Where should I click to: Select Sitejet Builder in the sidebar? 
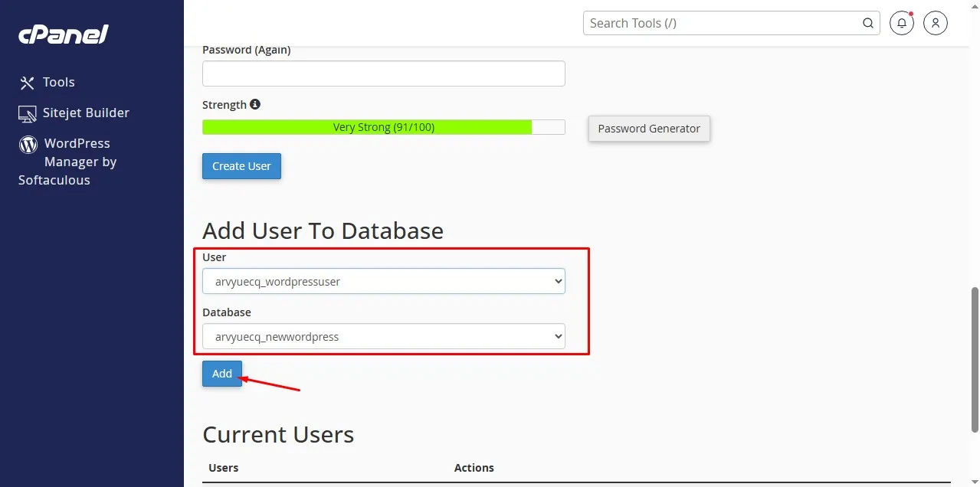(84, 113)
